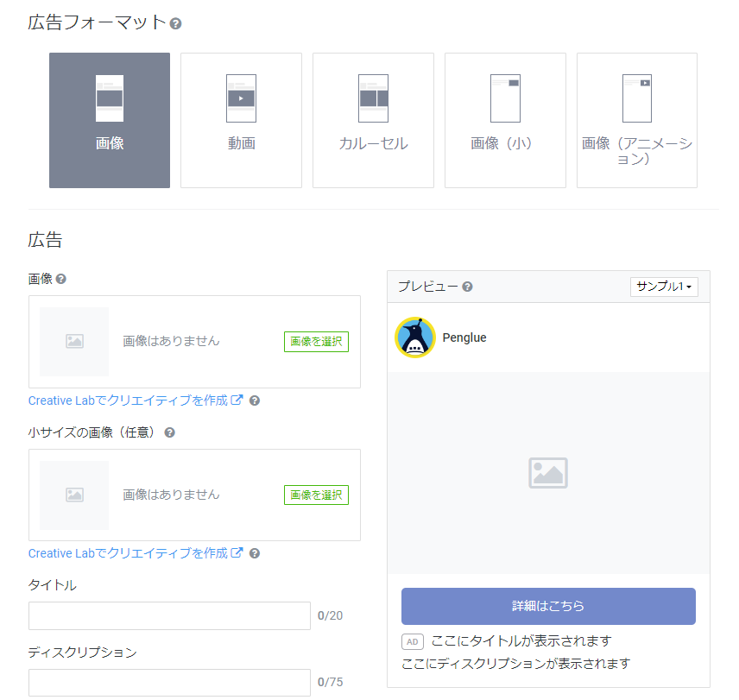Image resolution: width=739 pixels, height=700 pixels.
Task: Click 画像を選択 for small-size image
Action: (x=316, y=495)
